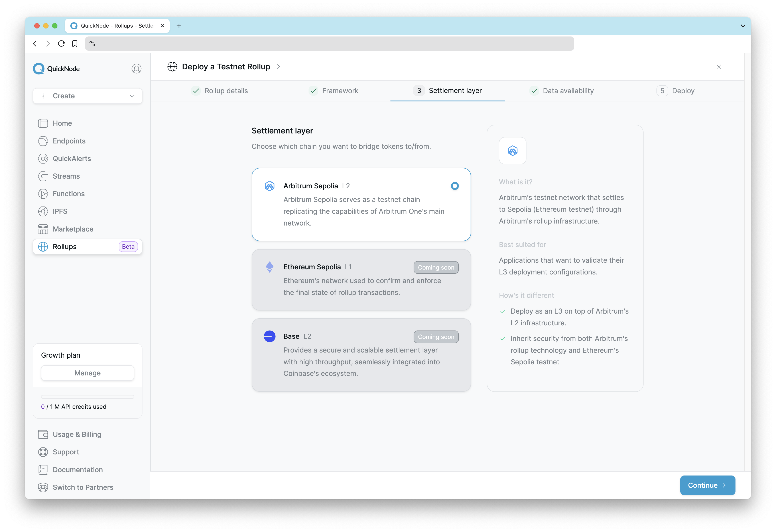Click the Beta badge next to Rollups
This screenshot has height=532, width=776.
tap(128, 247)
